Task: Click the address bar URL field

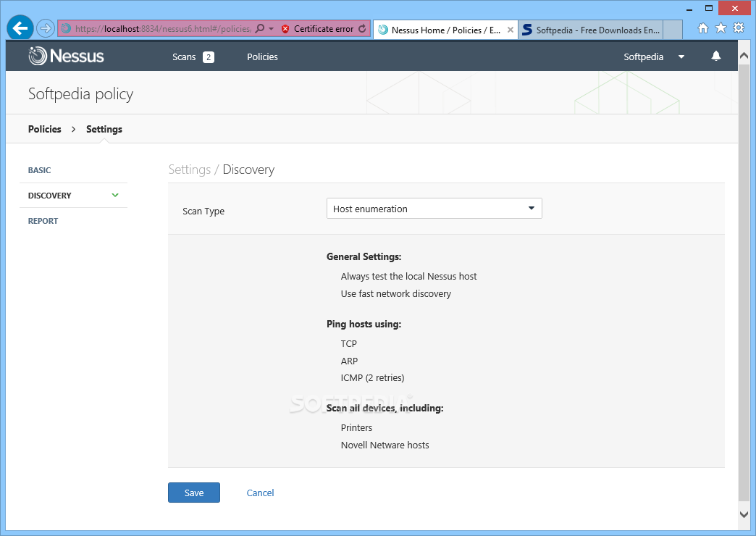Action: 162,29
